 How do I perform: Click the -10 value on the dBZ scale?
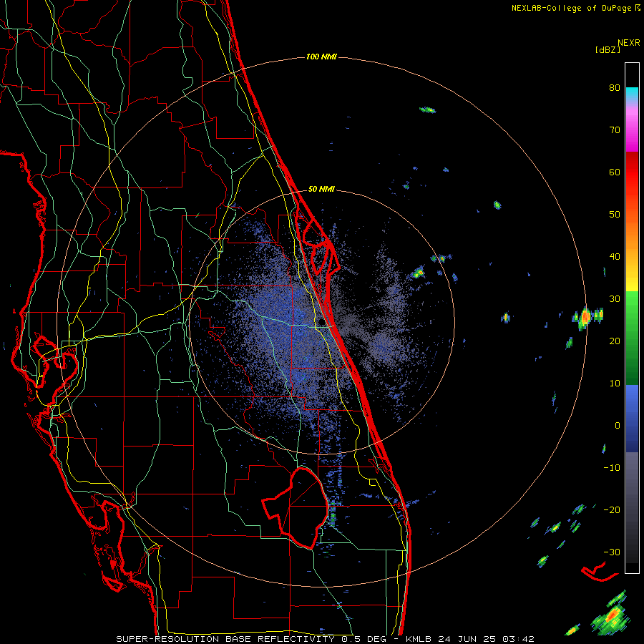[612, 468]
